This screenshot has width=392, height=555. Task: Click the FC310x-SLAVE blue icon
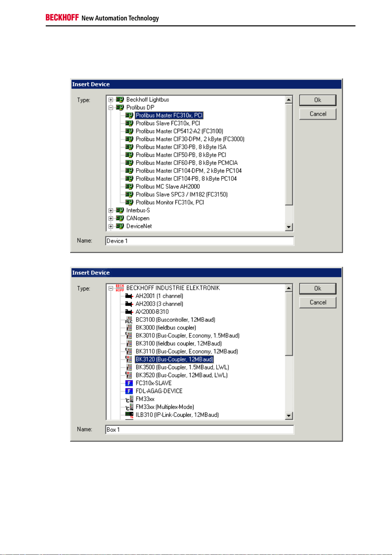pyautogui.click(x=129, y=383)
